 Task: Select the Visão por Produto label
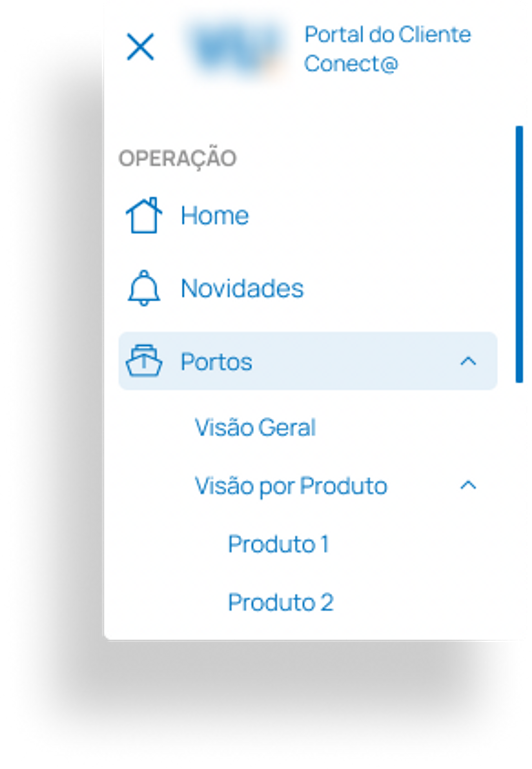(x=291, y=486)
